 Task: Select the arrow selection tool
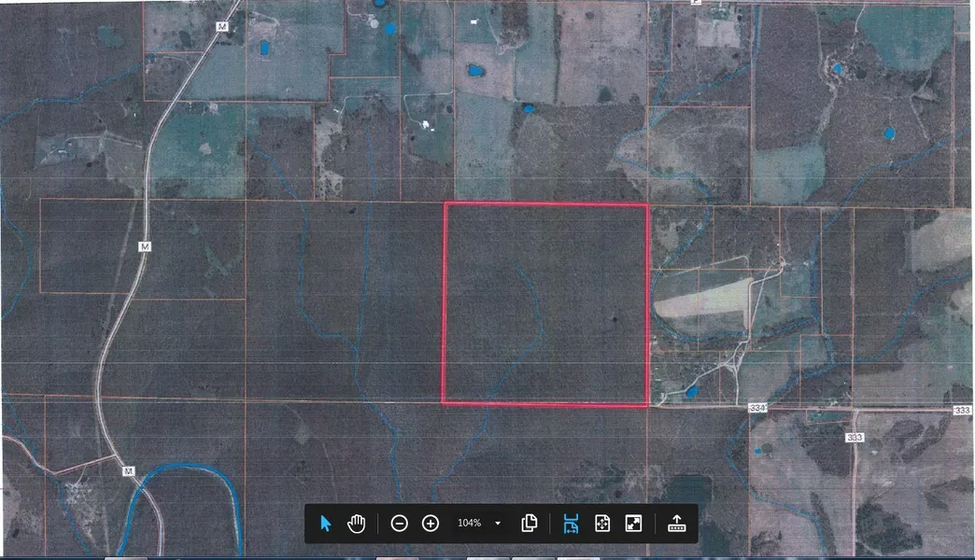pyautogui.click(x=326, y=524)
